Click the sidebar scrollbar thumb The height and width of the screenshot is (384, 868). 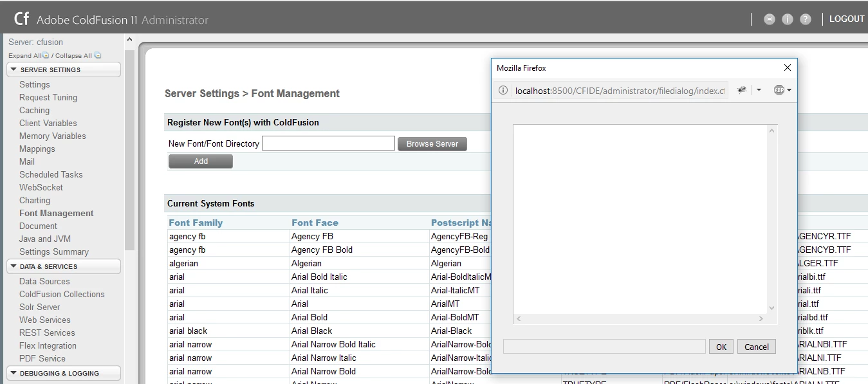(129, 149)
